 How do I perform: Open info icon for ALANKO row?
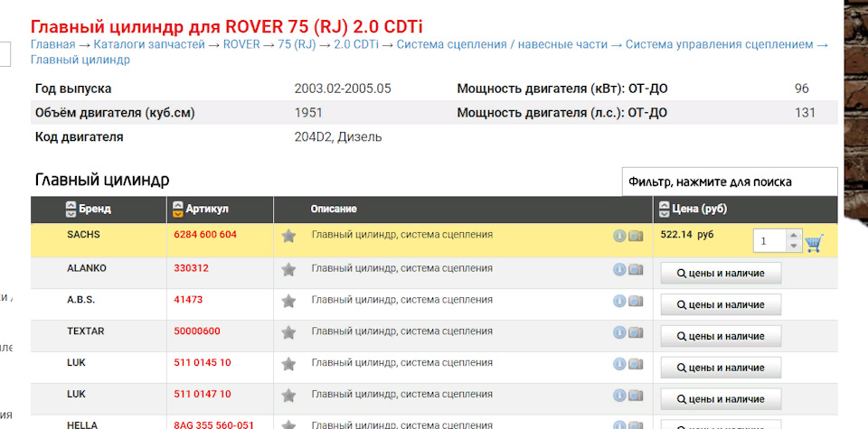pyautogui.click(x=619, y=269)
